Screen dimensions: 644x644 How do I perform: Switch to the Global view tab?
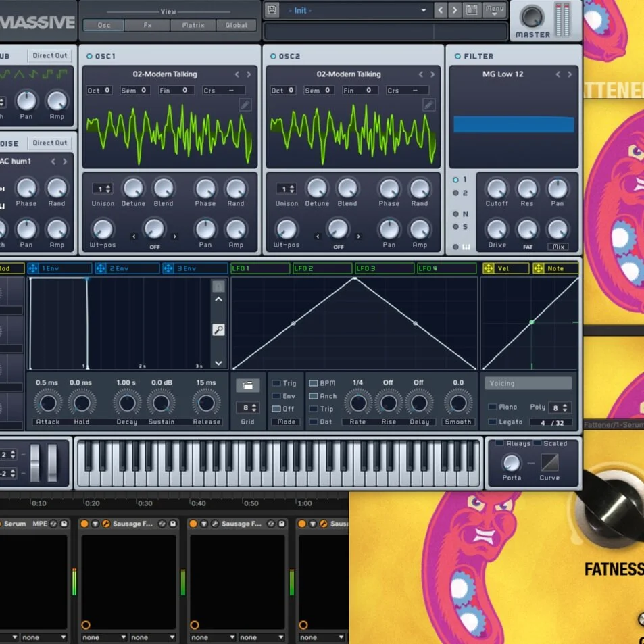pos(236,25)
